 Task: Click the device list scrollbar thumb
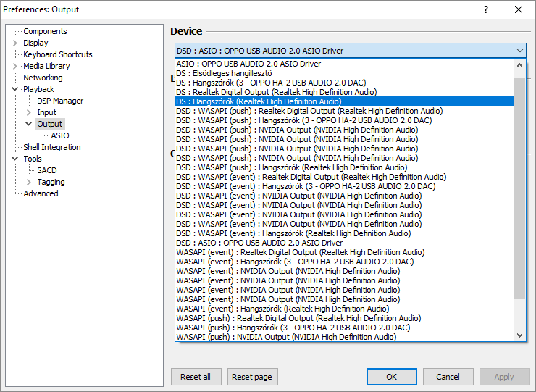(519, 188)
